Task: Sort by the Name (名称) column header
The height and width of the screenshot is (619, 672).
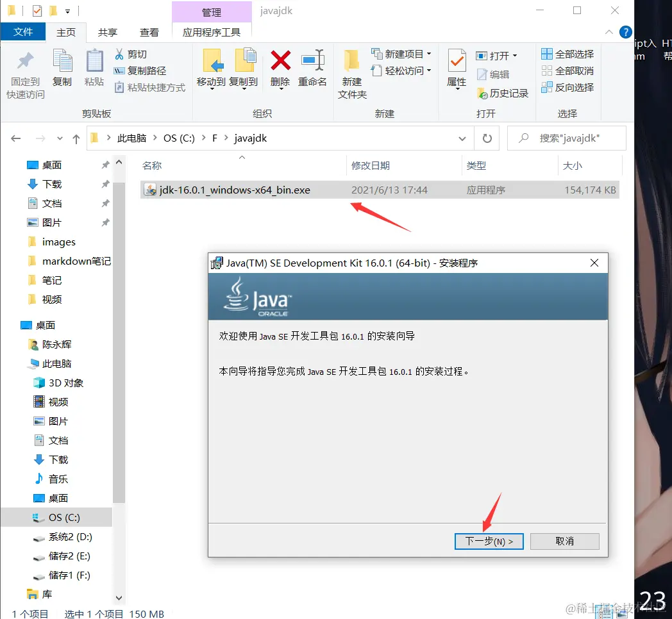Action: tap(152, 166)
